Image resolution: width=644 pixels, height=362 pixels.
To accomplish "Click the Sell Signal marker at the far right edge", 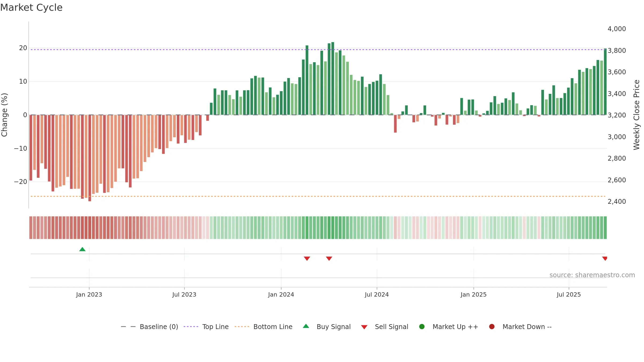I will pyautogui.click(x=605, y=258).
